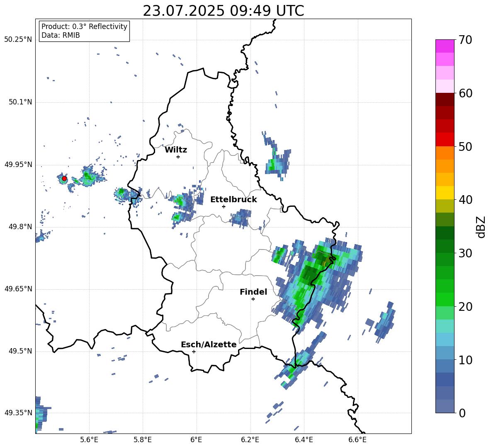Screen dimensions: 491x448
Task: Click the orange colorbar segment below 50
Action: coord(445,153)
